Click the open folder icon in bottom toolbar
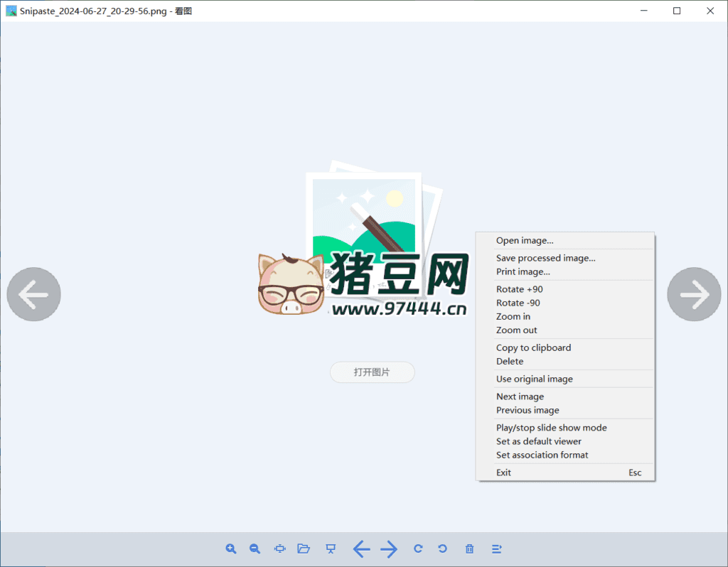The image size is (728, 567). pos(304,549)
